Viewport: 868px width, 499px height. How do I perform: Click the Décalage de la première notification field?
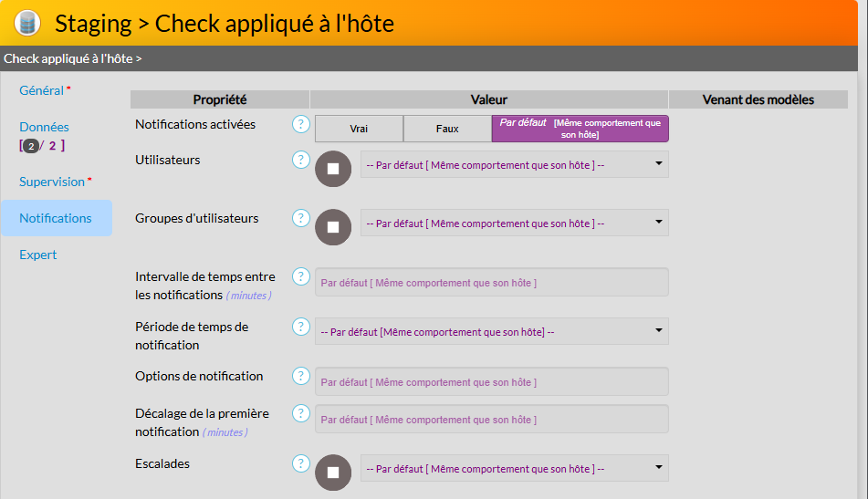(x=491, y=419)
